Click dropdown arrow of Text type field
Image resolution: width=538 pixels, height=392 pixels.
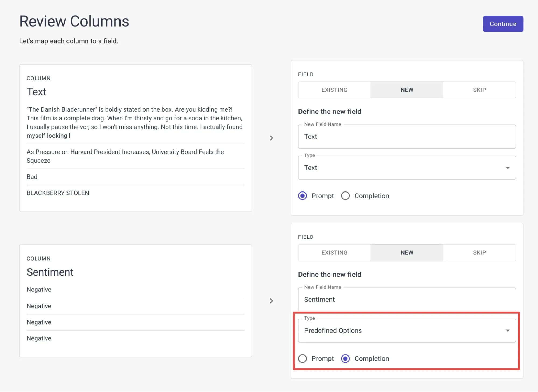coord(508,168)
